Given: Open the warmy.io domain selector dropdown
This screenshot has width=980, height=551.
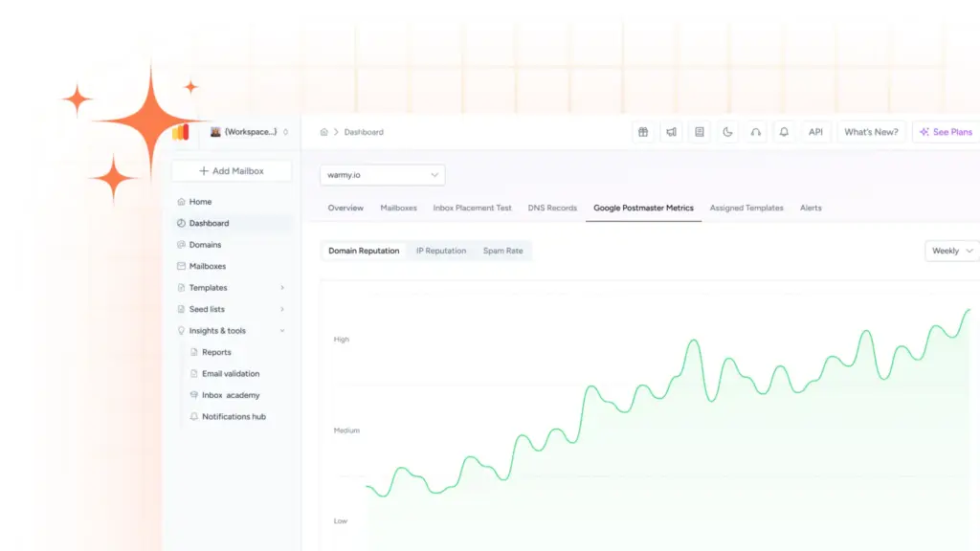Looking at the screenshot, I should pos(382,175).
